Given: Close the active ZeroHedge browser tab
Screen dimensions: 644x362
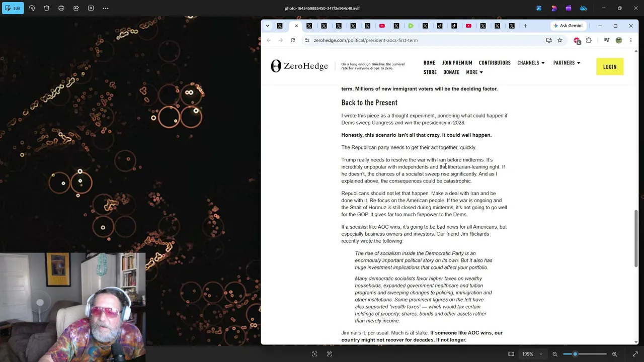Looking at the screenshot, I should pos(296,26).
